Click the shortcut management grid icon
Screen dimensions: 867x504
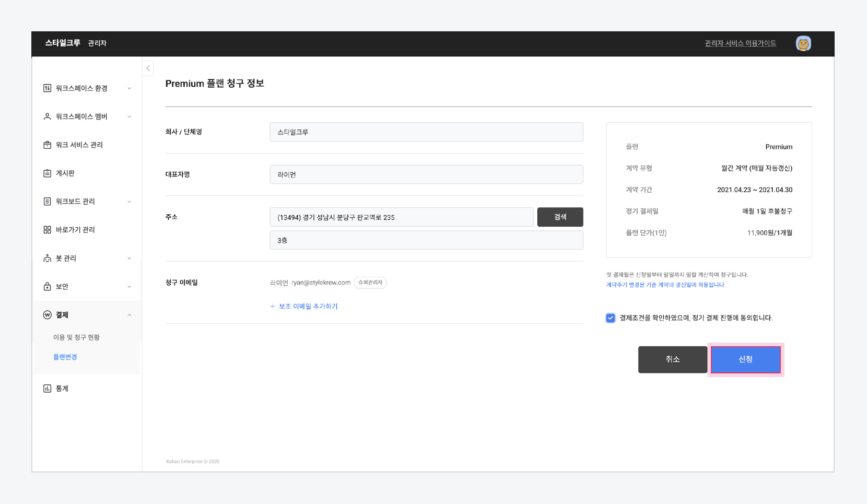coord(47,230)
